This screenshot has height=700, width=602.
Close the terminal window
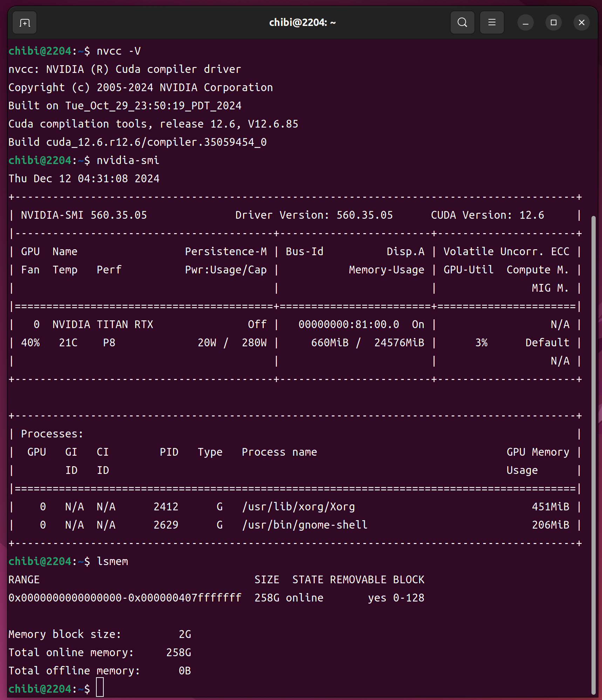(581, 23)
